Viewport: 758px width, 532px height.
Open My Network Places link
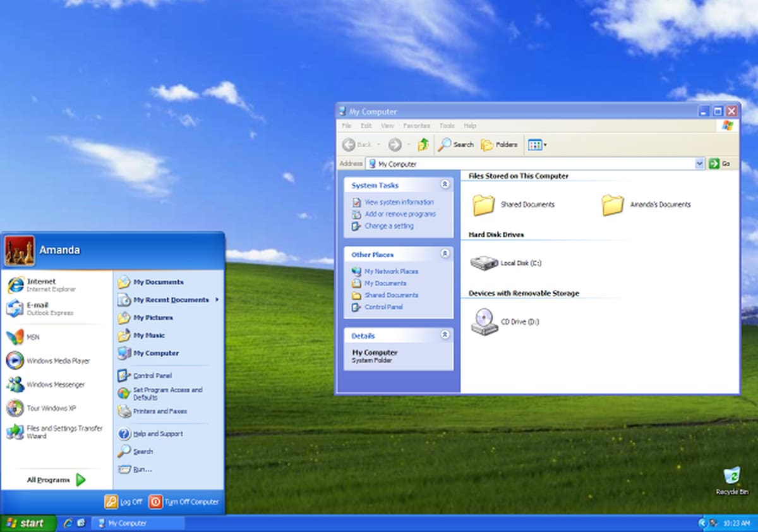(x=391, y=271)
